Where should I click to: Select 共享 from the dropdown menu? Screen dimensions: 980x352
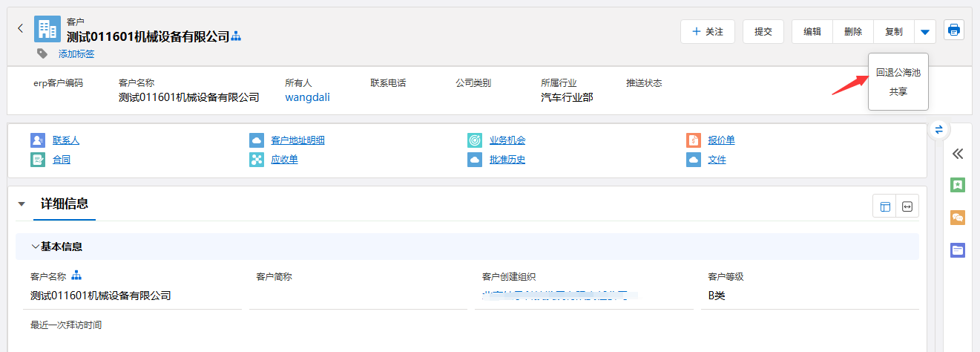[x=898, y=92]
